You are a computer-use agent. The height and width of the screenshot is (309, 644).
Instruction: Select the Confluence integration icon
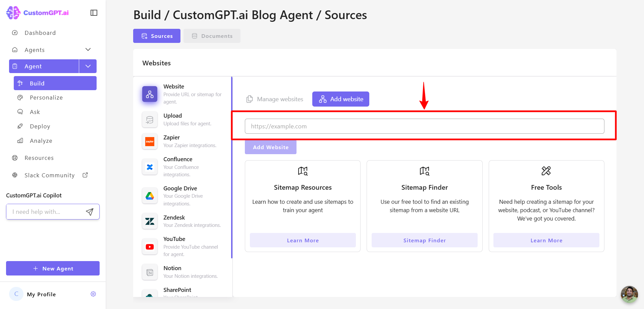tap(150, 167)
